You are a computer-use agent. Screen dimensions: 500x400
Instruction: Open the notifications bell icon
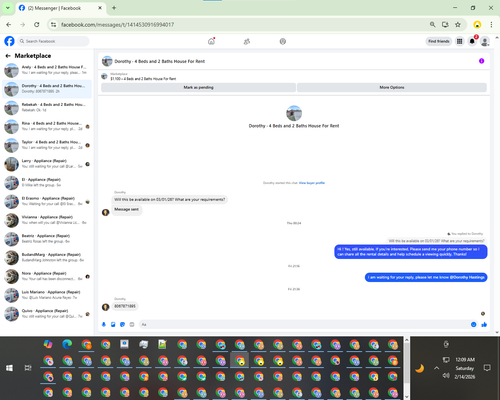[x=472, y=41]
